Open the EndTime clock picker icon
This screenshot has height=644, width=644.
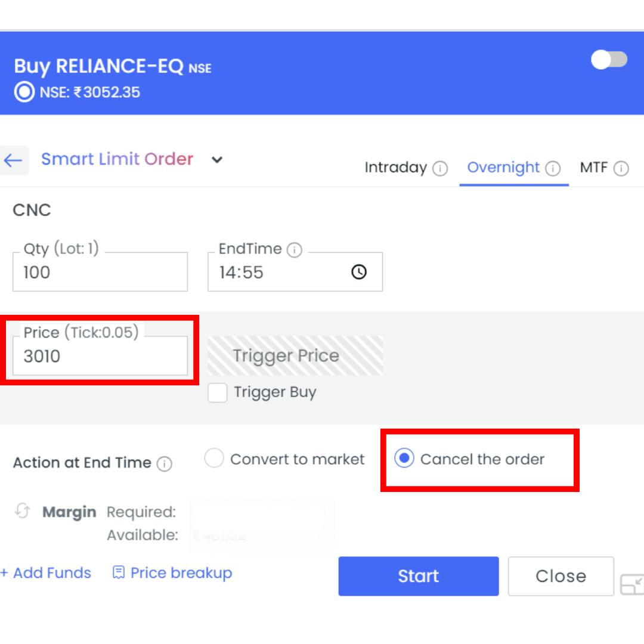pos(358,273)
